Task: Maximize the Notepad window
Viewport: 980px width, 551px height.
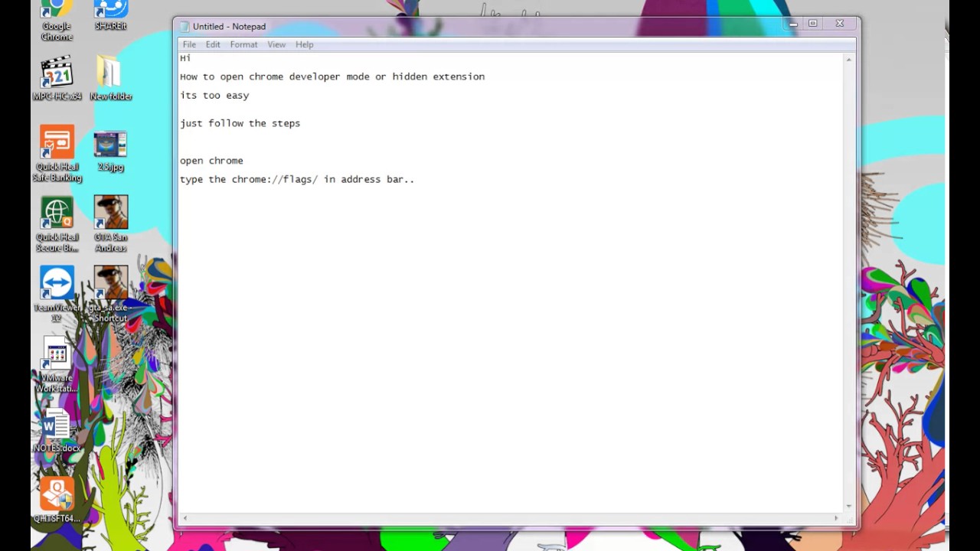Action: 813,24
